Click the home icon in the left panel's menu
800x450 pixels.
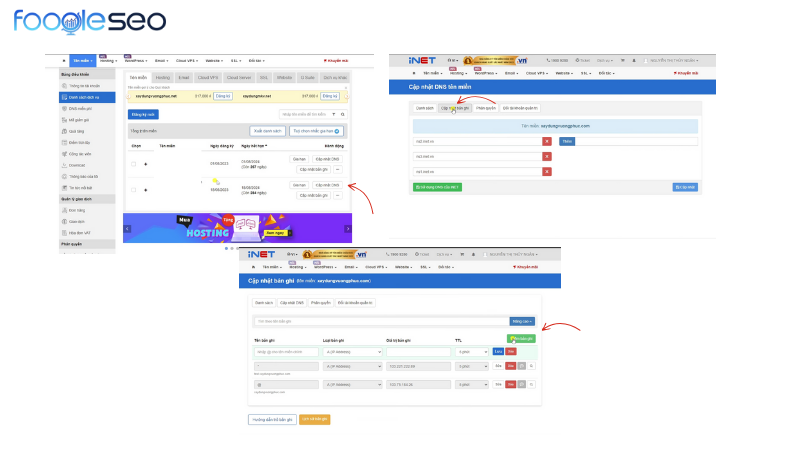65,61
